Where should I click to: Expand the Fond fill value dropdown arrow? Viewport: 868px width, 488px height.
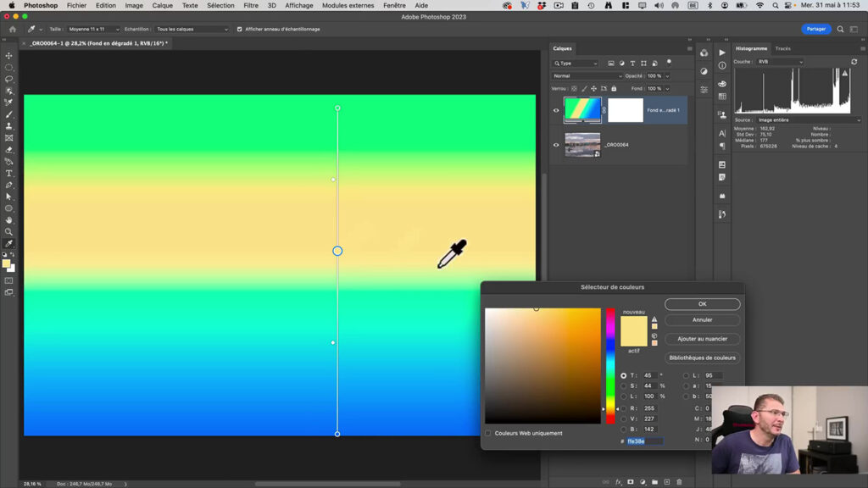coord(667,88)
